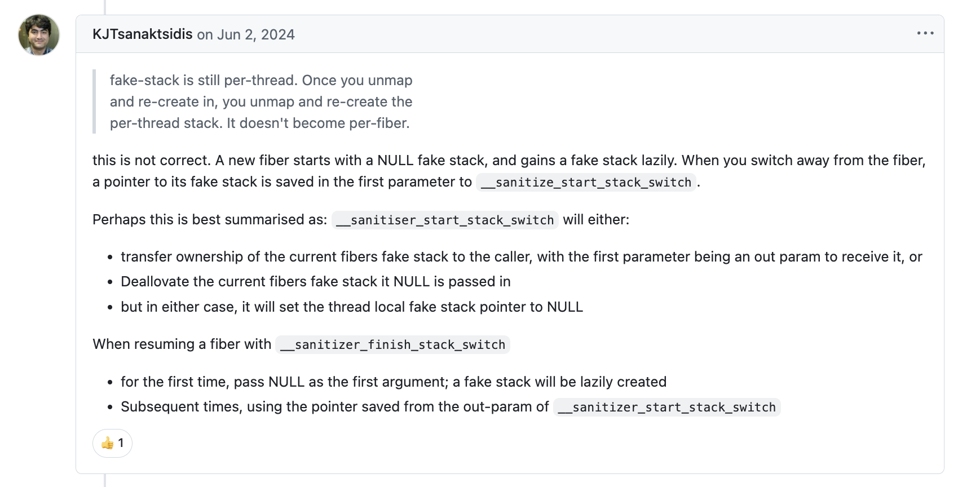Click the __sanitiser_start_stack_switch code snippet
980x487 pixels.
(x=445, y=220)
